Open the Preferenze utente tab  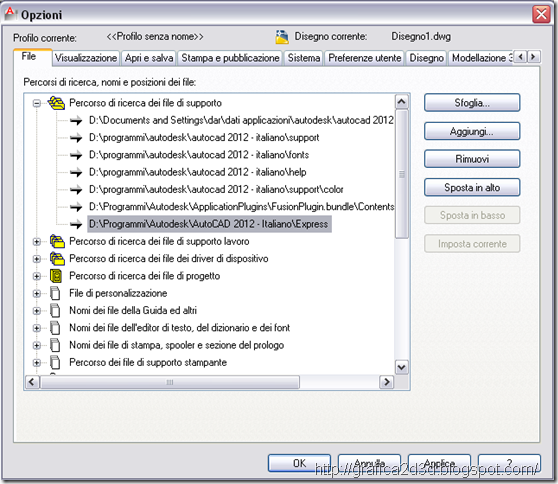(x=364, y=58)
